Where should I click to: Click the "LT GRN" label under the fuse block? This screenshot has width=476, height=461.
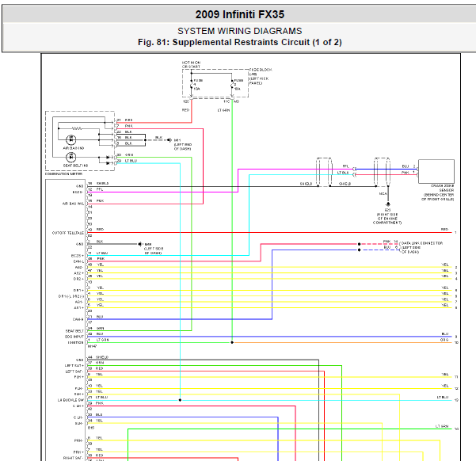click(223, 110)
